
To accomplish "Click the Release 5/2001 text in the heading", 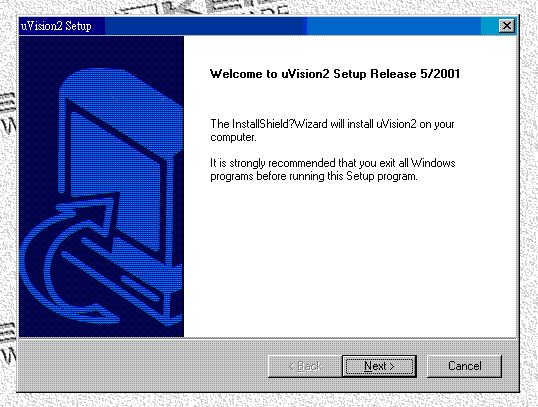I will pos(415,74).
